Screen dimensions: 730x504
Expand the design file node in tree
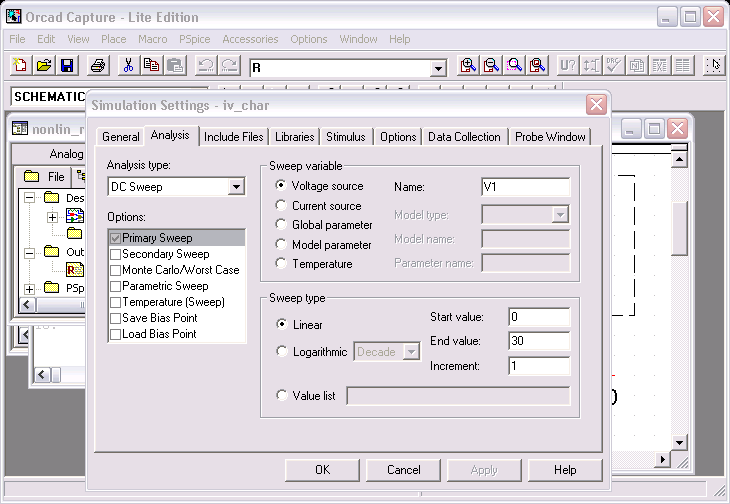click(53, 217)
